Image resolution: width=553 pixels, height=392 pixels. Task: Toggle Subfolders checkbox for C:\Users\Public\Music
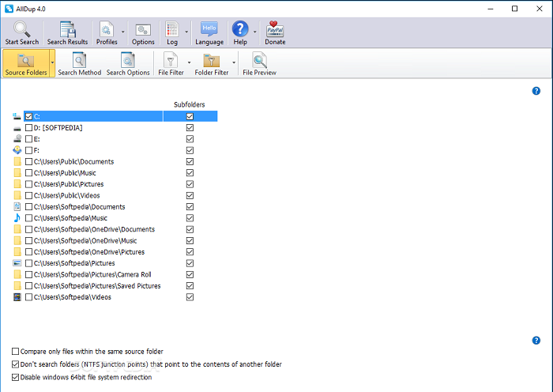tap(190, 173)
